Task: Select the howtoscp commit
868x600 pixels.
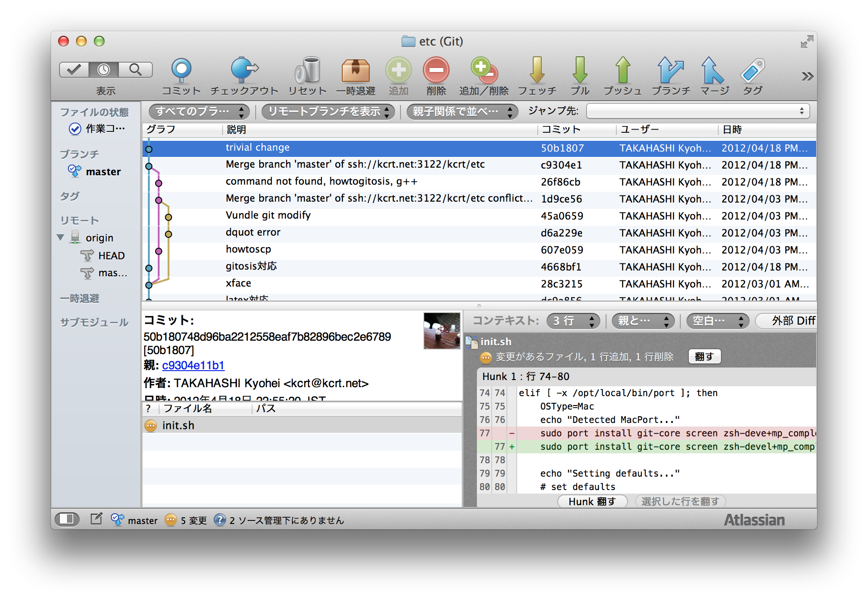Action: (479, 250)
